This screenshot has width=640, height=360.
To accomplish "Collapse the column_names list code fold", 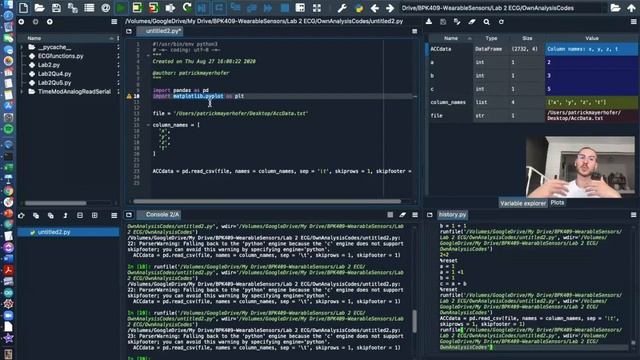I will pos(148,125).
